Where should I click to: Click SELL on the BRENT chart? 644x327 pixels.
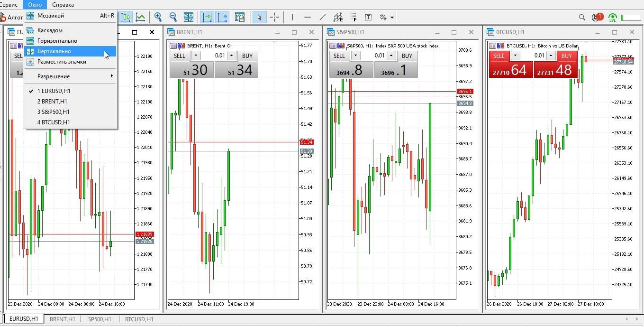(180, 56)
